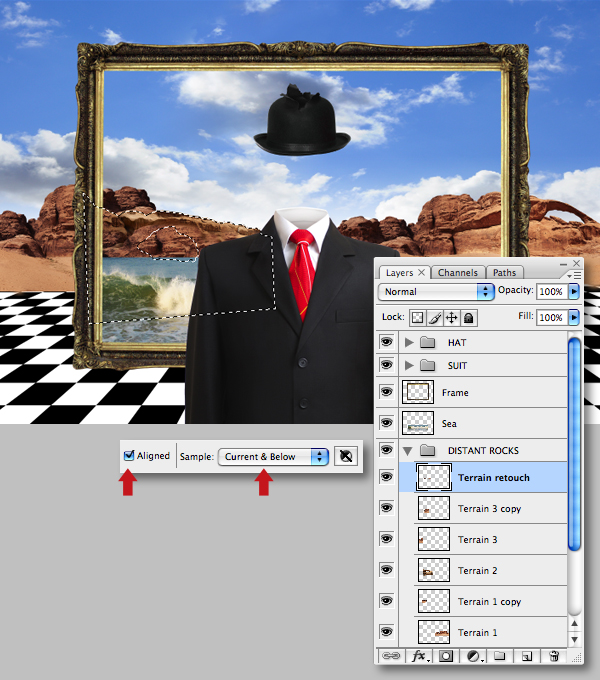Expand the SUIT group triangle

(408, 366)
